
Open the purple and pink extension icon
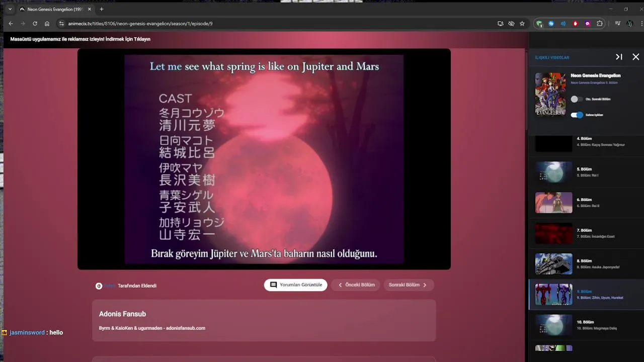588,24
